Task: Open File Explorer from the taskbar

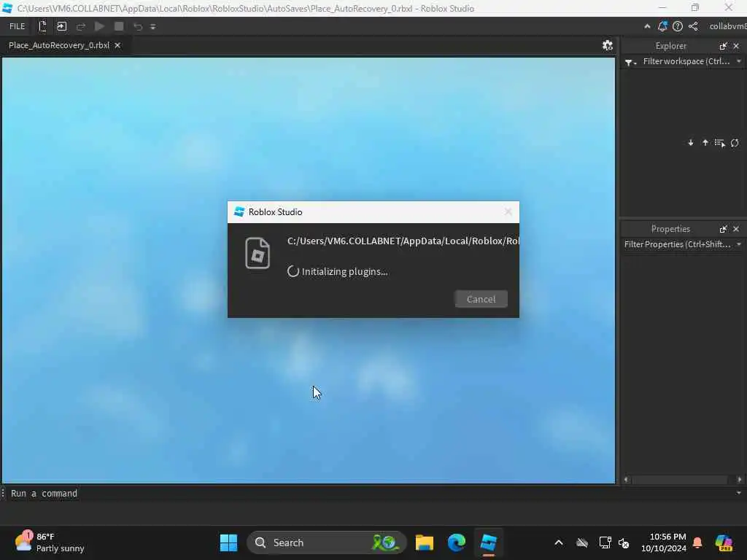Action: tap(424, 542)
